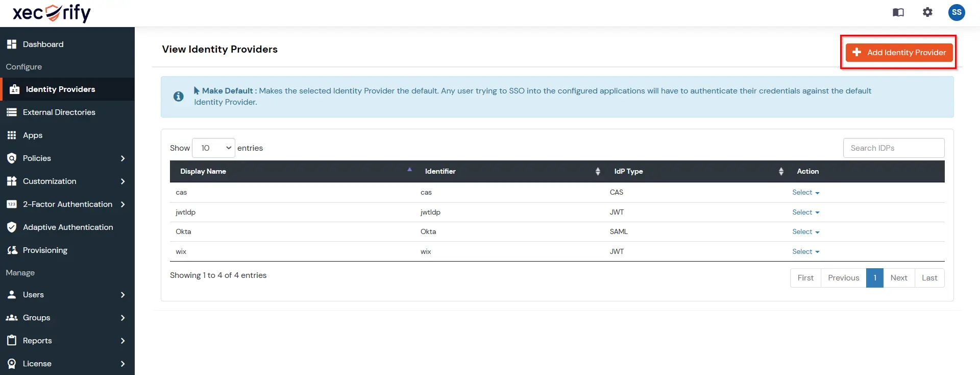Click the Add Identity Provider button
This screenshot has height=375, width=980.
point(899,53)
